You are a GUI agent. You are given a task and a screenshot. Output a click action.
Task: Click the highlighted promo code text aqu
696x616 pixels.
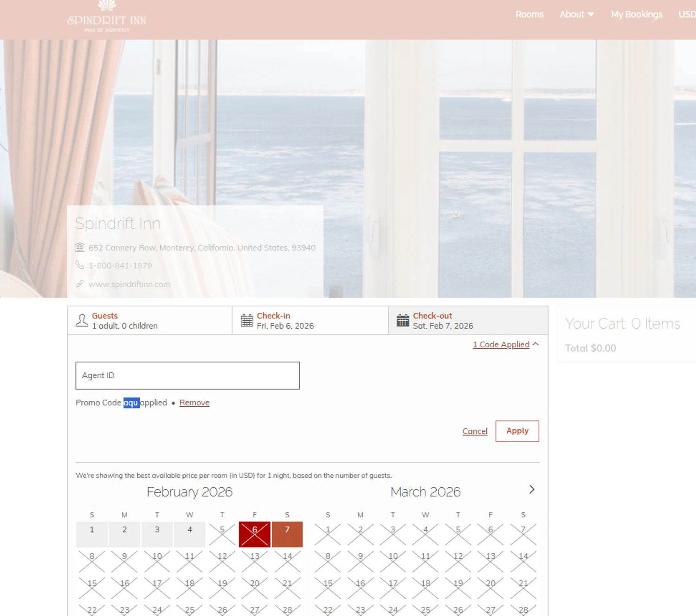pos(131,402)
